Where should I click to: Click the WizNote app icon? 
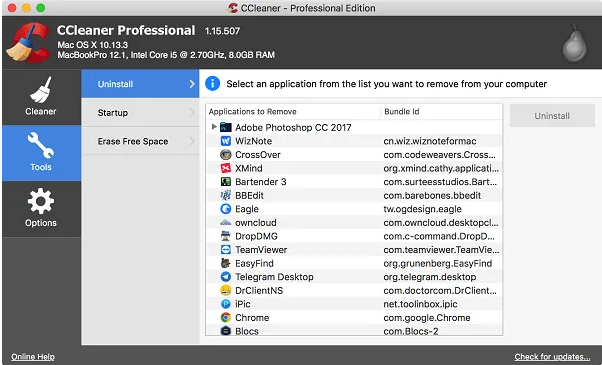[226, 141]
